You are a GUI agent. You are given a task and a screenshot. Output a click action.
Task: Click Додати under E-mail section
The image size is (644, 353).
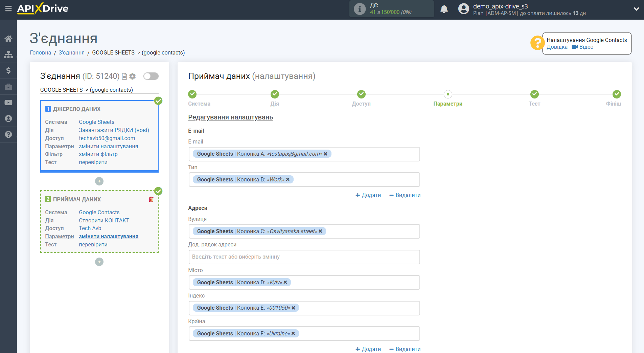click(x=368, y=195)
